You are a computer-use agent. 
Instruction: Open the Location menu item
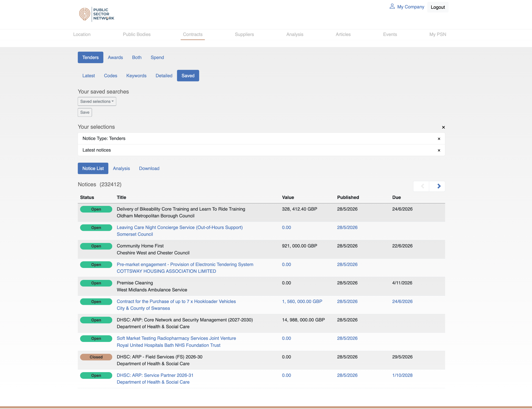pyautogui.click(x=82, y=34)
